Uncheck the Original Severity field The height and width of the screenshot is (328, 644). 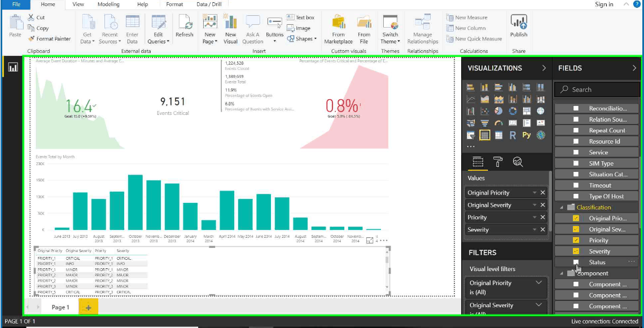tap(576, 229)
